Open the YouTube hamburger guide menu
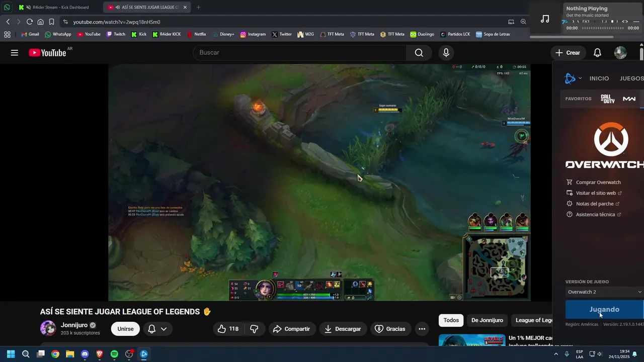 (x=15, y=53)
